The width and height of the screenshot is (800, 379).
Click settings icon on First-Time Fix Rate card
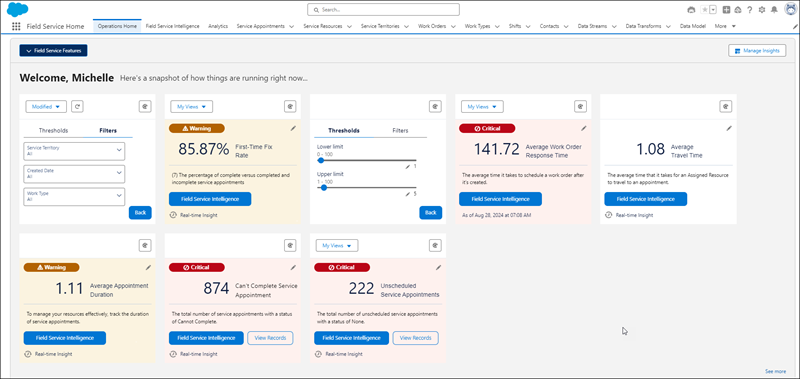coord(290,107)
